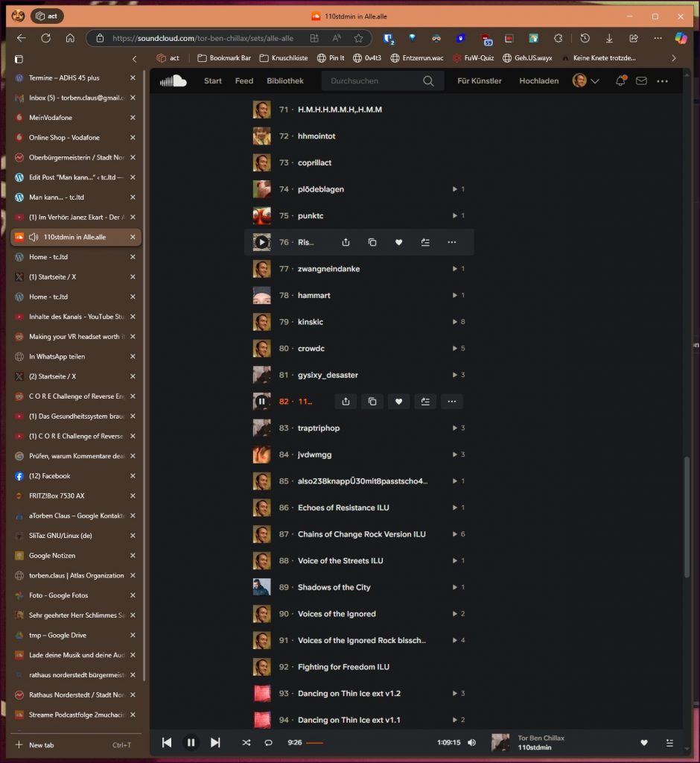Click the Hochladen link
This screenshot has width=700, height=763.
coord(539,80)
